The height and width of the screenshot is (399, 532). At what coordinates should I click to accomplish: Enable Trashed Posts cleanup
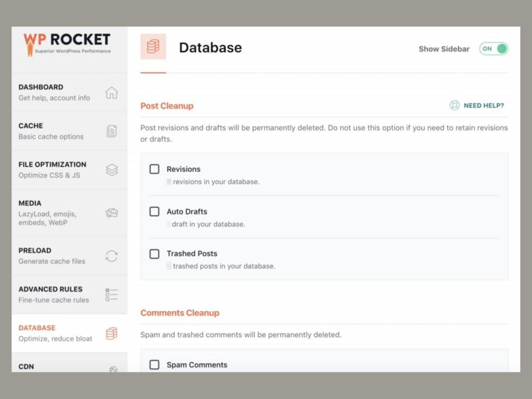154,254
